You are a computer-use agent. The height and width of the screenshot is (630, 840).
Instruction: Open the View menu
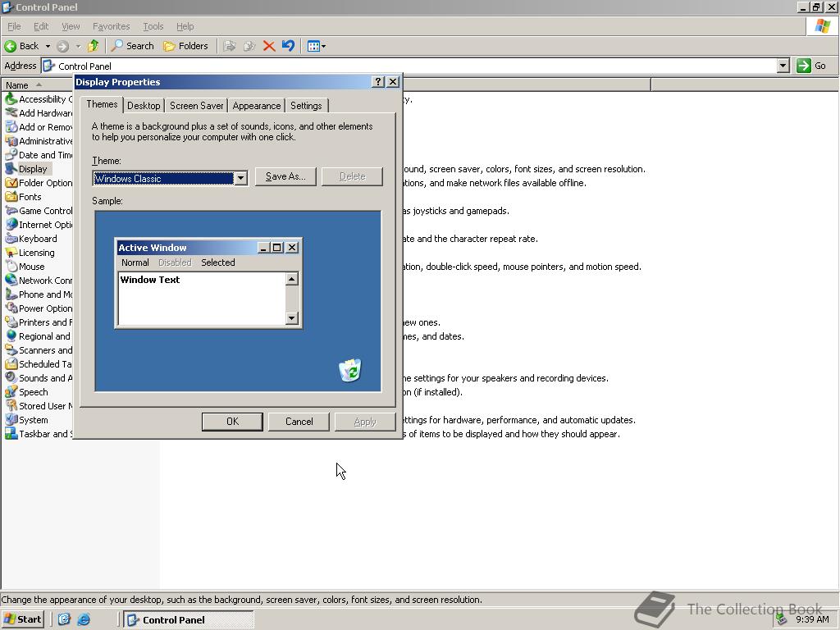[x=71, y=26]
